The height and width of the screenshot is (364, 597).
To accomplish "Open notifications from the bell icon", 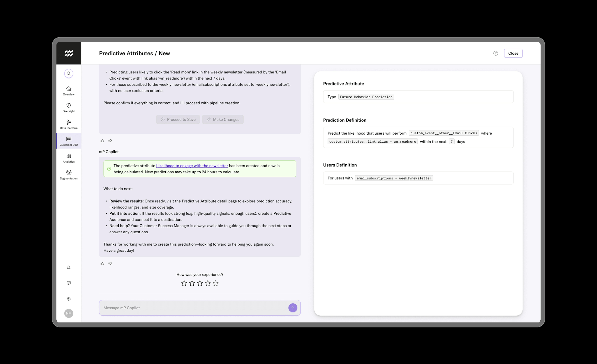I will pyautogui.click(x=69, y=267).
